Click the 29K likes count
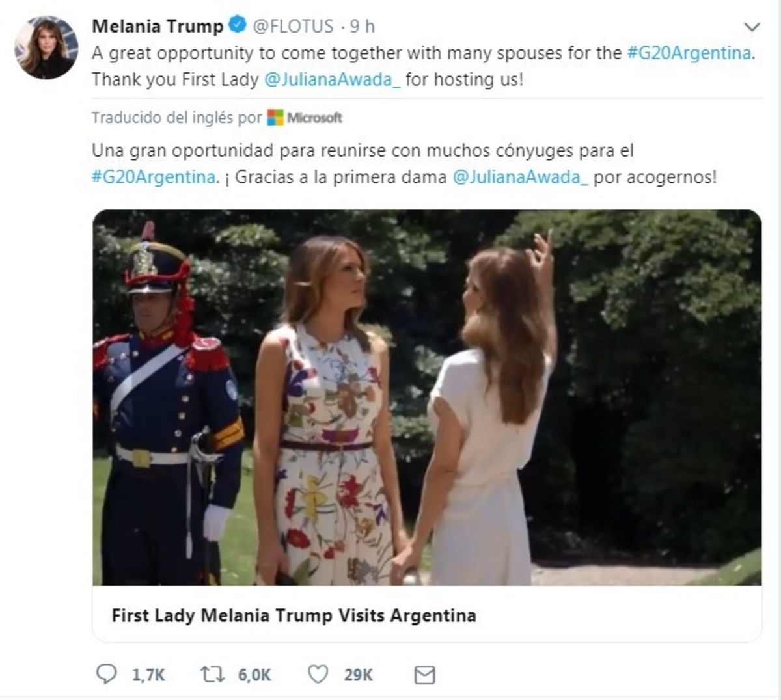This screenshot has width=781, height=700. pos(359,675)
